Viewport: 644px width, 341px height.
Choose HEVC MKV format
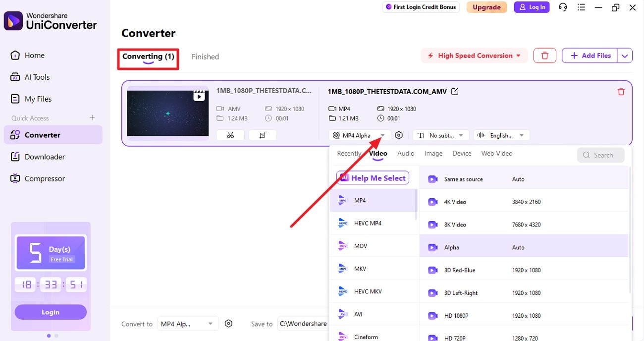point(373,291)
